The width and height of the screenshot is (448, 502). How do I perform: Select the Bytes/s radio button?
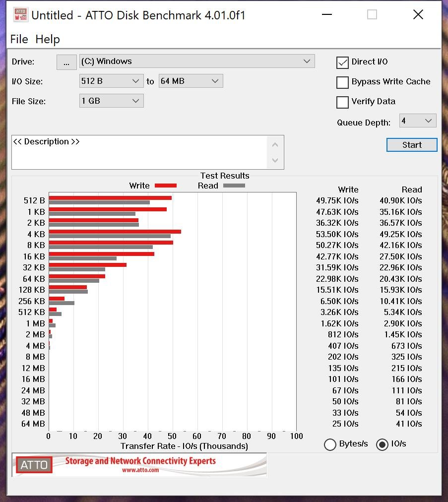pos(330,444)
